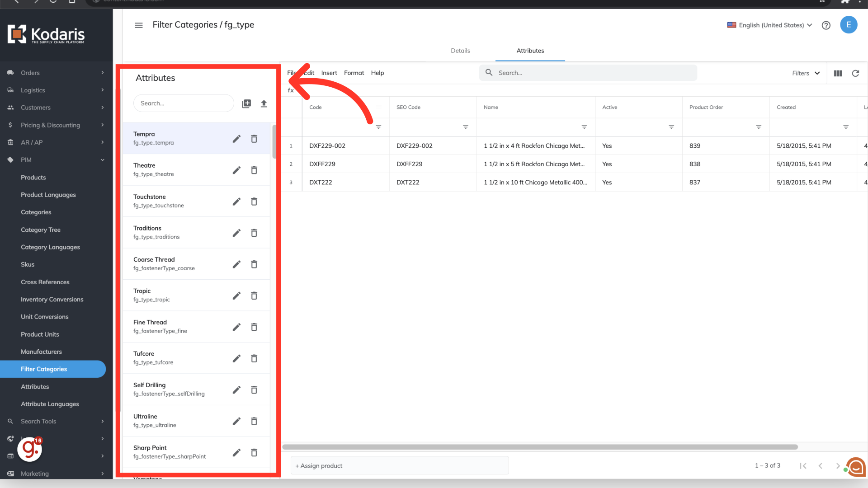This screenshot has width=868, height=488.
Task: Switch to the Details tab
Action: pyautogui.click(x=460, y=51)
